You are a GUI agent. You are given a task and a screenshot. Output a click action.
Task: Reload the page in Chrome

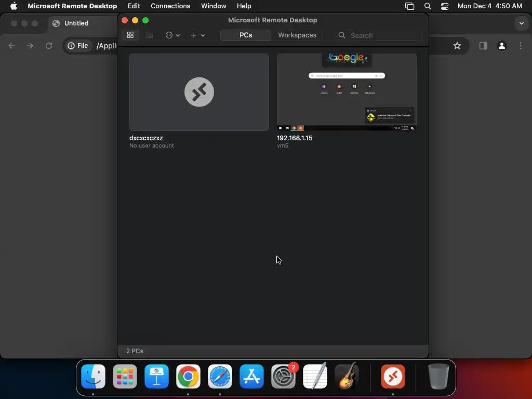(49, 46)
